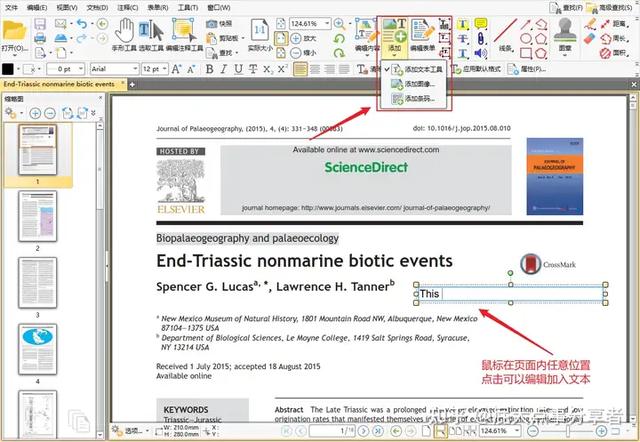The height and width of the screenshot is (442, 640).
Task: Expand the 剪贴板 clipboard dropdown
Action: click(x=243, y=38)
